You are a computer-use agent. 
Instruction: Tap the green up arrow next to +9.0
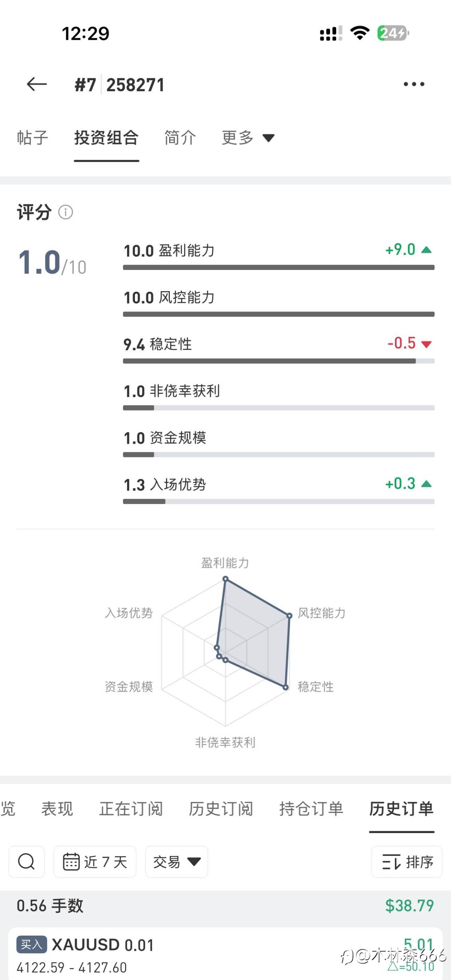(426, 250)
